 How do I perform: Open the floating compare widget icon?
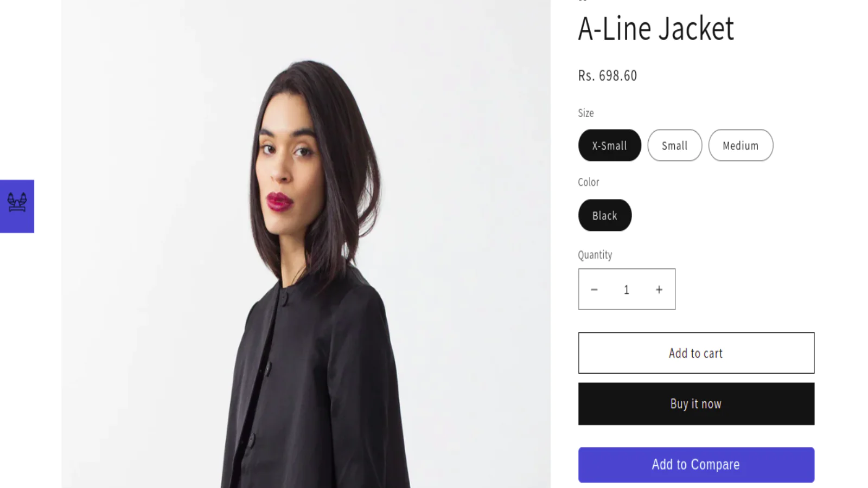click(17, 206)
